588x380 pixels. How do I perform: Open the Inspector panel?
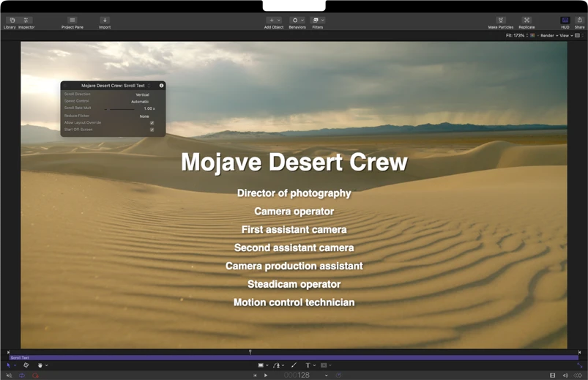tap(26, 21)
